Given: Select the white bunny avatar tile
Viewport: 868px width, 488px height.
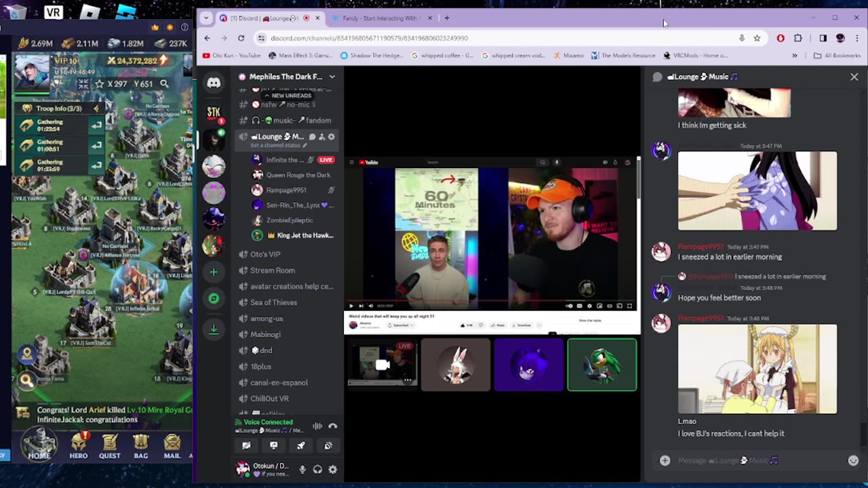Looking at the screenshot, I should 455,365.
